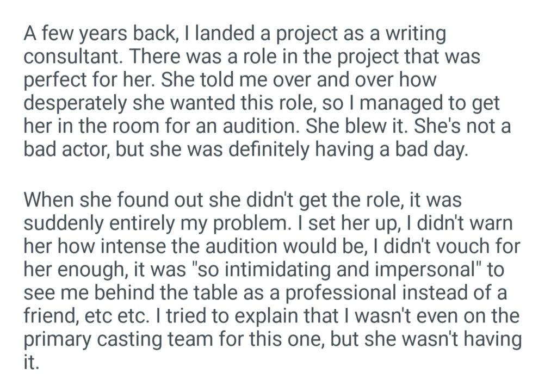557x392 pixels.
Task: Click the word "friend" before "etc etc"
Action: coord(53,315)
